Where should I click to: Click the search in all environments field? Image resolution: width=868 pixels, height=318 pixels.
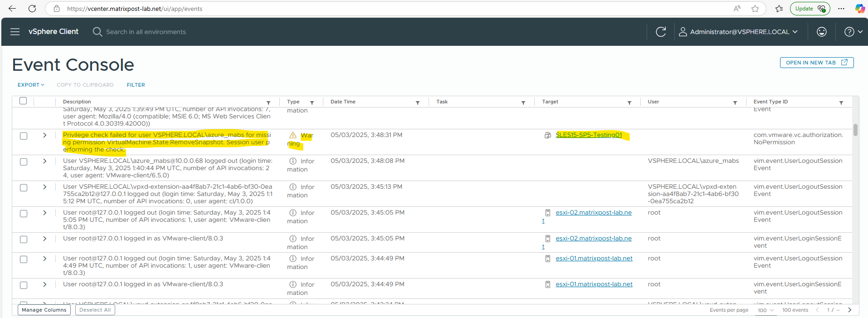[146, 32]
